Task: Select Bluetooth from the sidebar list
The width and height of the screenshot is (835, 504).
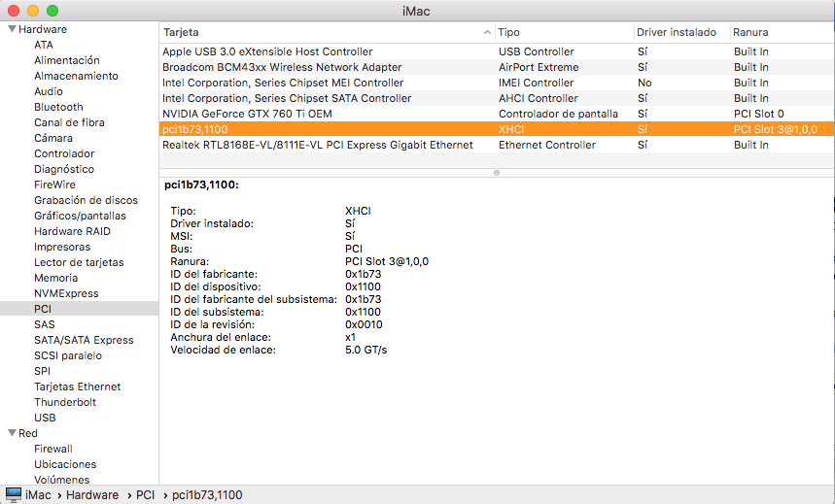Action: point(58,107)
